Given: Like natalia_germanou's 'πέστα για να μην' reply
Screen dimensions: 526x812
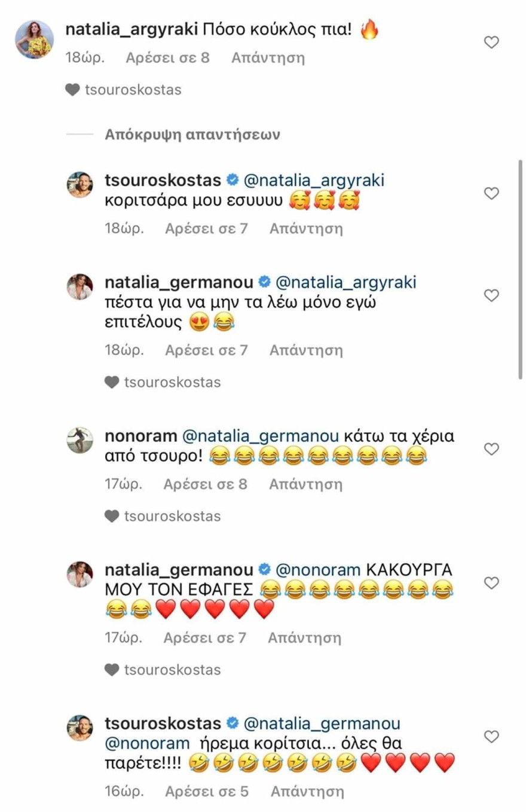Looking at the screenshot, I should pos(491,295).
